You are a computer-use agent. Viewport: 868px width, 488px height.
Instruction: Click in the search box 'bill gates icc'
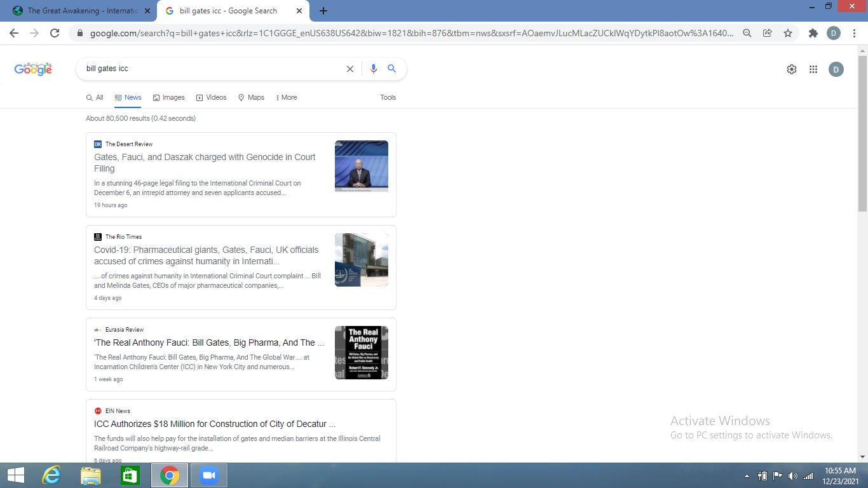213,69
